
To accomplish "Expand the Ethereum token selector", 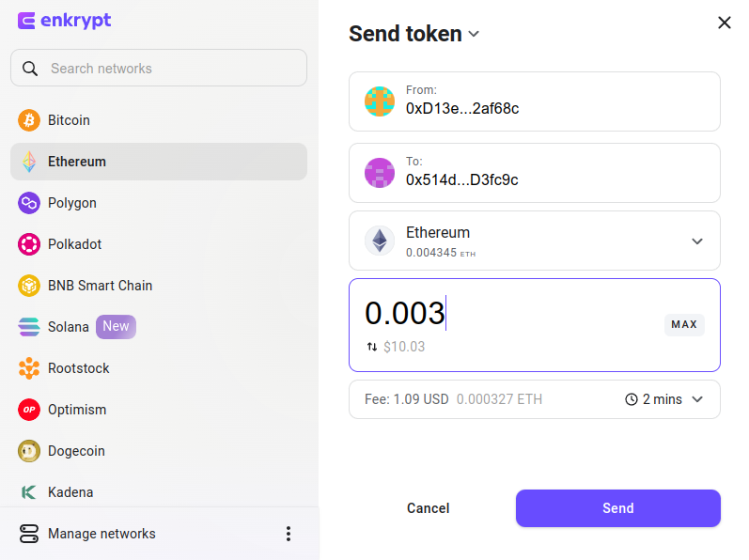I will (x=535, y=241).
